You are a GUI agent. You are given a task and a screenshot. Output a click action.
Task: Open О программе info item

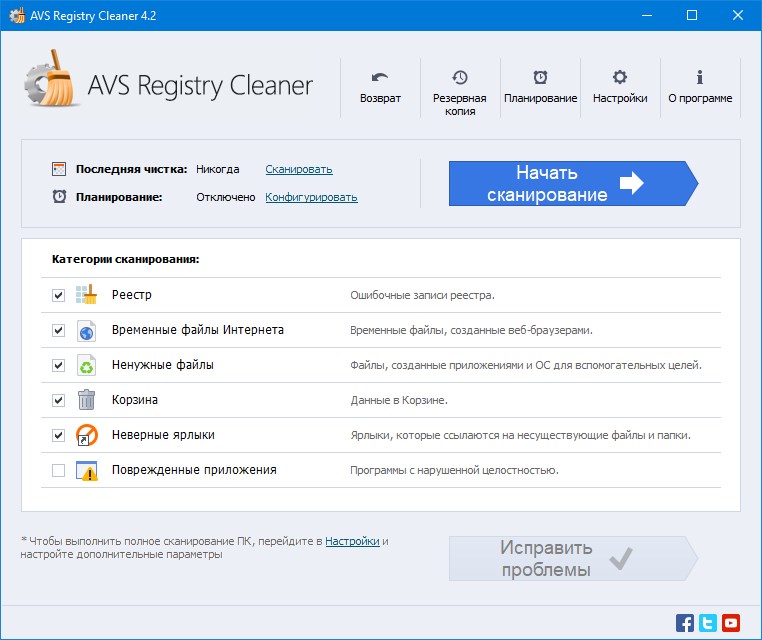click(x=700, y=87)
